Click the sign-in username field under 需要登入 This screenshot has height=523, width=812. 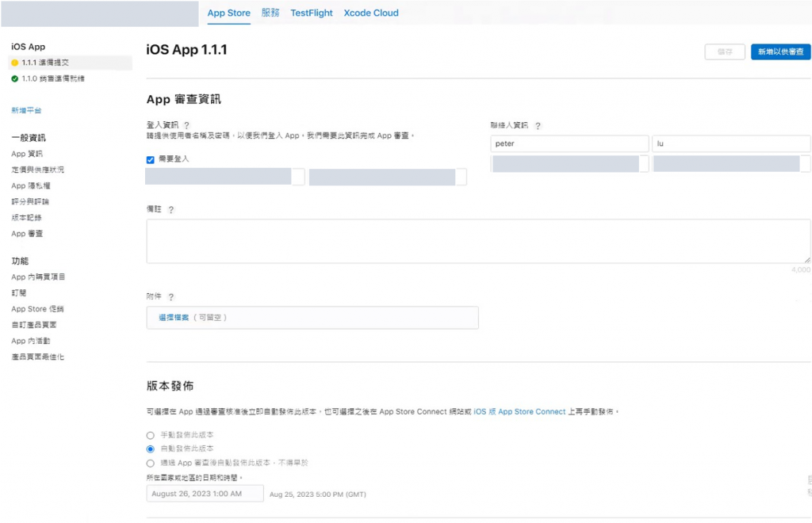[x=224, y=177]
